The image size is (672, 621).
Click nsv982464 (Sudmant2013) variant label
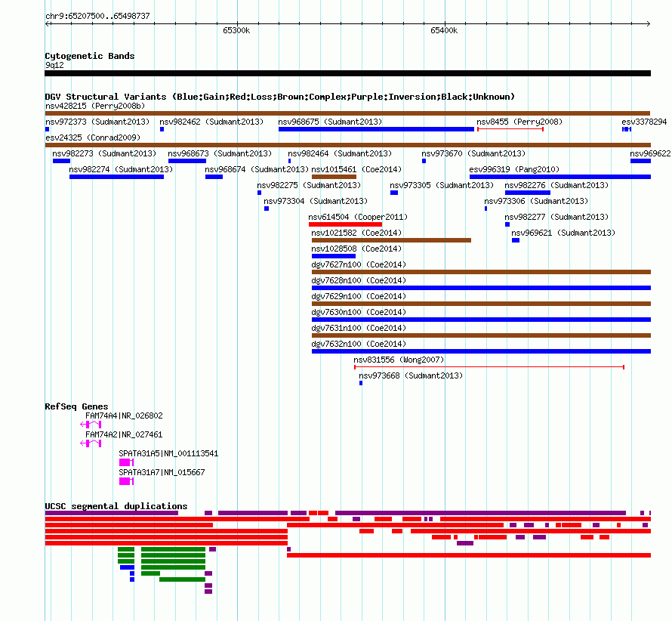(x=340, y=153)
